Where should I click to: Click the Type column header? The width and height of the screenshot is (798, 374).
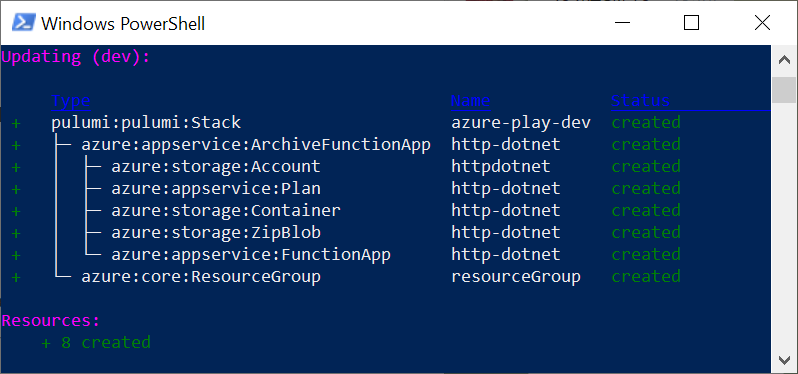(71, 101)
